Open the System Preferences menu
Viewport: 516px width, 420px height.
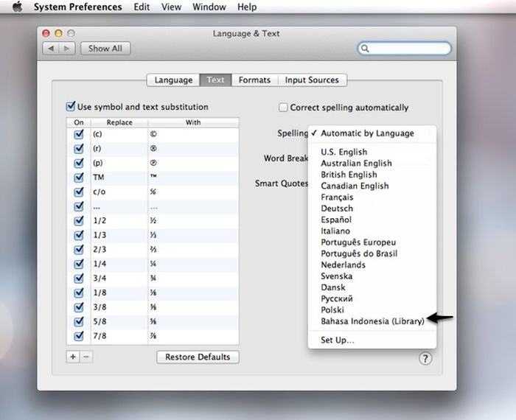[x=77, y=7]
